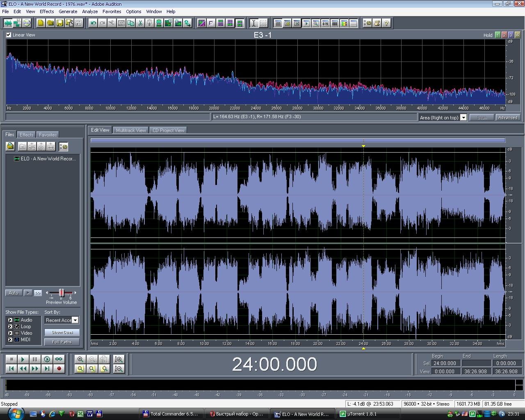
Task: Click Zoom In Horizontally magnifier icon
Action: pyautogui.click(x=80, y=359)
